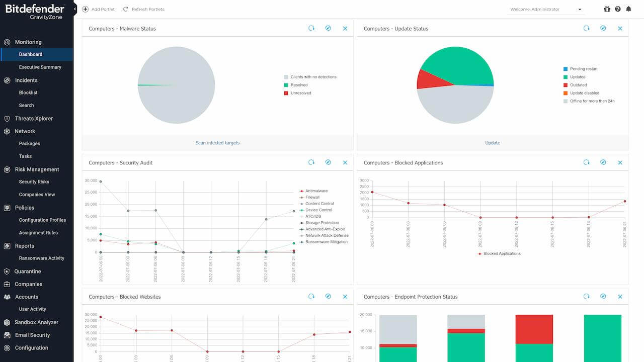Toggle Ransomware Mitigation legend entry
644x362 pixels.
324,242
